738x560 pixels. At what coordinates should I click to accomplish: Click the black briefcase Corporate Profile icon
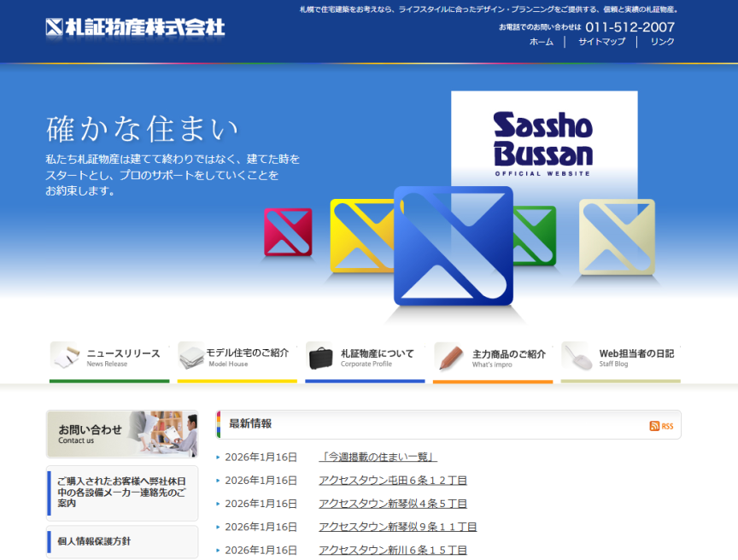319,357
